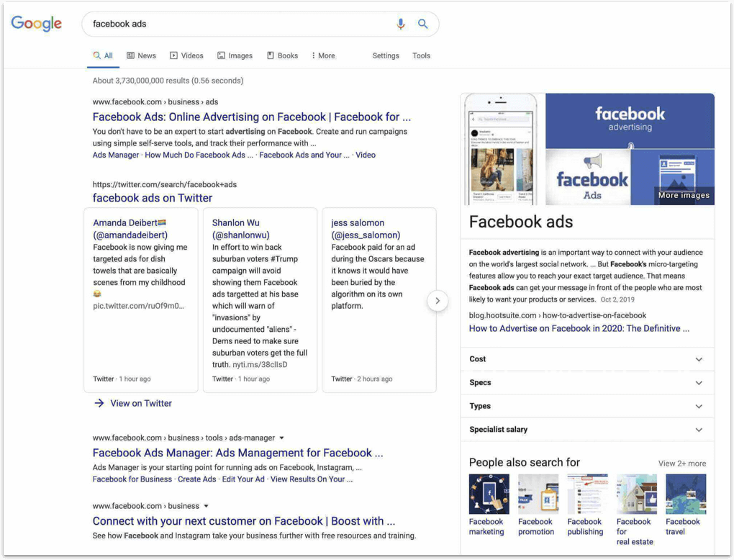Open Edit Your Ad sitelink

pos(243,479)
